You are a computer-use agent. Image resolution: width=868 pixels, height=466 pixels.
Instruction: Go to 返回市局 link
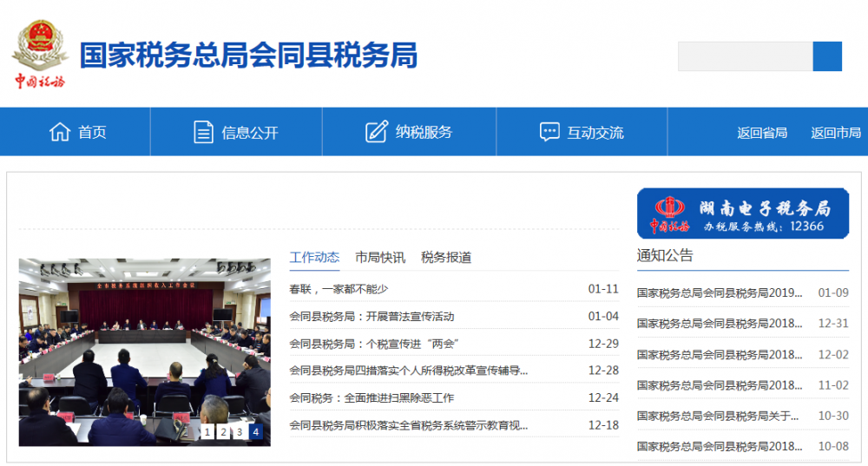(835, 133)
